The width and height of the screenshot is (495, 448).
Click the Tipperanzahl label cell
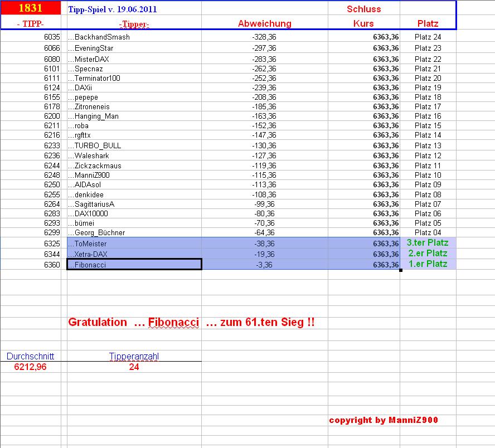click(134, 356)
